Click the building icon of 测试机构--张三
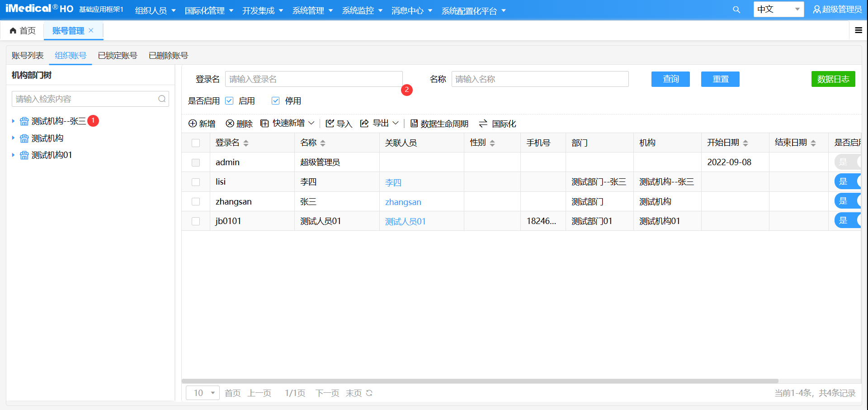 (24, 121)
